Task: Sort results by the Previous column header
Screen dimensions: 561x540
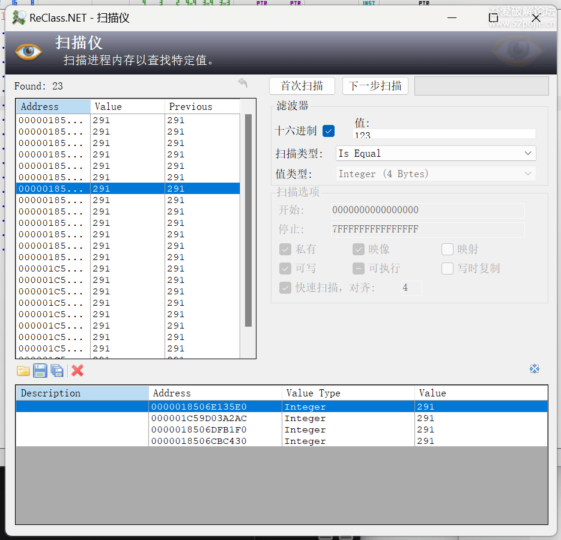Action: click(202, 107)
